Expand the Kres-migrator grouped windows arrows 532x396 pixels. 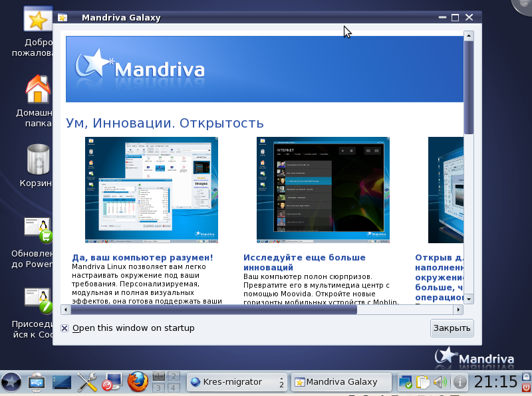point(281,382)
